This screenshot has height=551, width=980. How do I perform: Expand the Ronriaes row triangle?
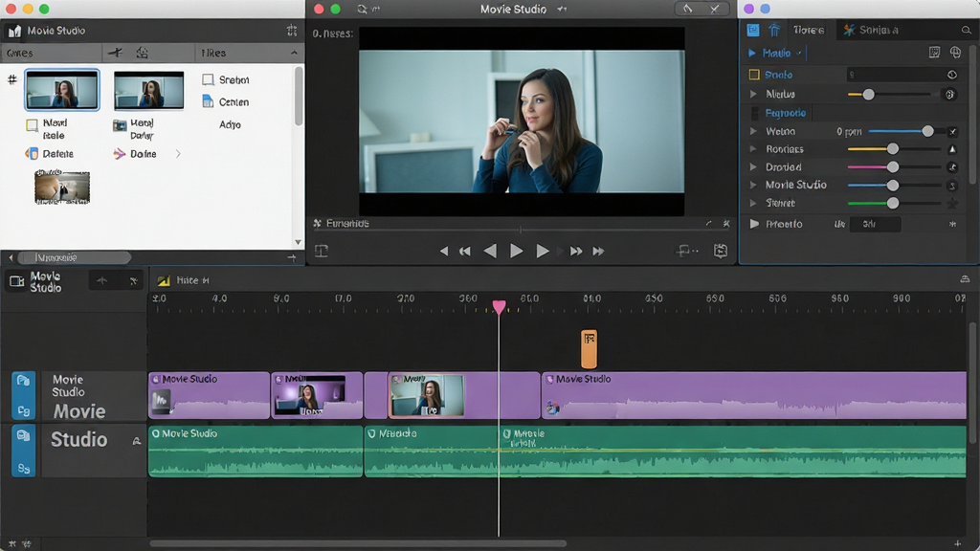point(754,149)
